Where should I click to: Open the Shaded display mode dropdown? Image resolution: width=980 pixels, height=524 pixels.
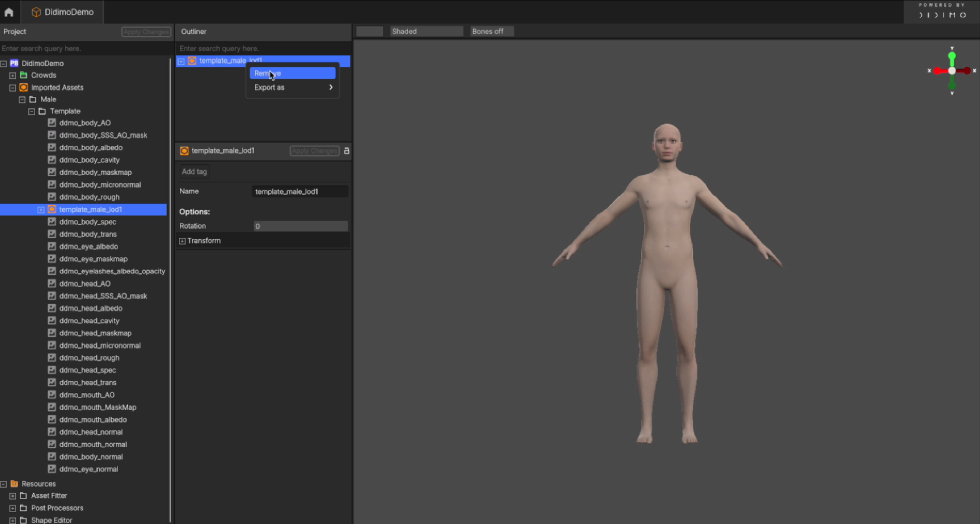(426, 31)
